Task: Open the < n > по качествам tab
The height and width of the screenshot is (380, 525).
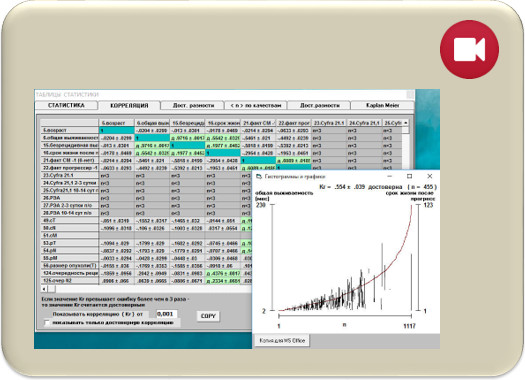Action: click(x=256, y=105)
